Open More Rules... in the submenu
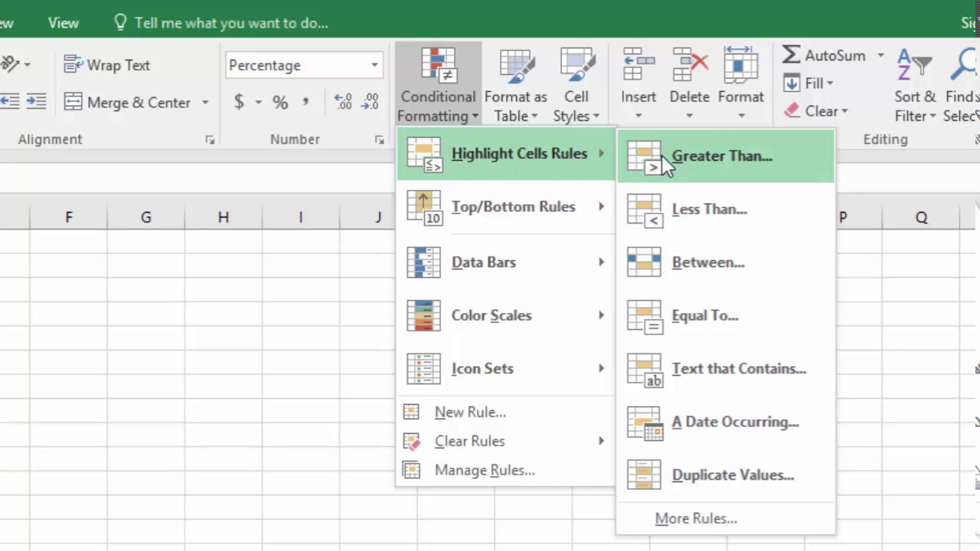The image size is (980, 551). pyautogui.click(x=726, y=519)
